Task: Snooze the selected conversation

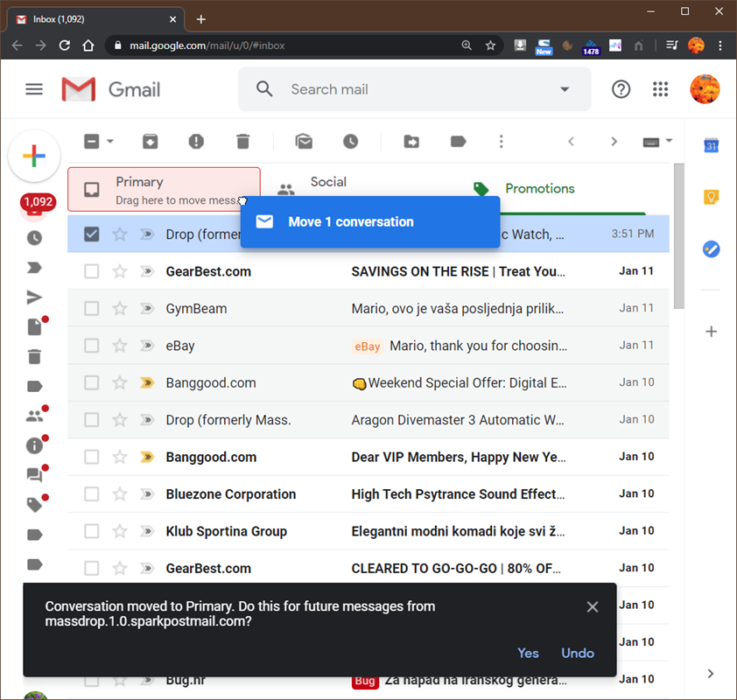Action: click(350, 142)
